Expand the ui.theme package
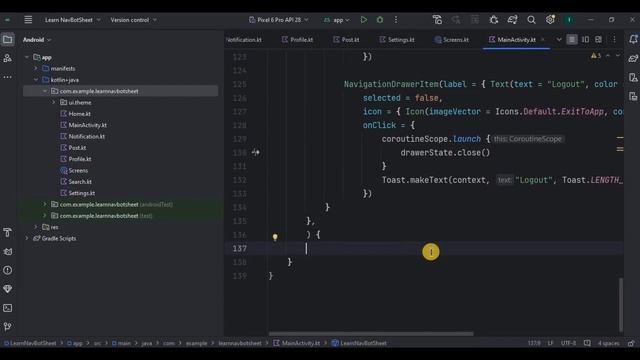The height and width of the screenshot is (360, 640). click(54, 102)
